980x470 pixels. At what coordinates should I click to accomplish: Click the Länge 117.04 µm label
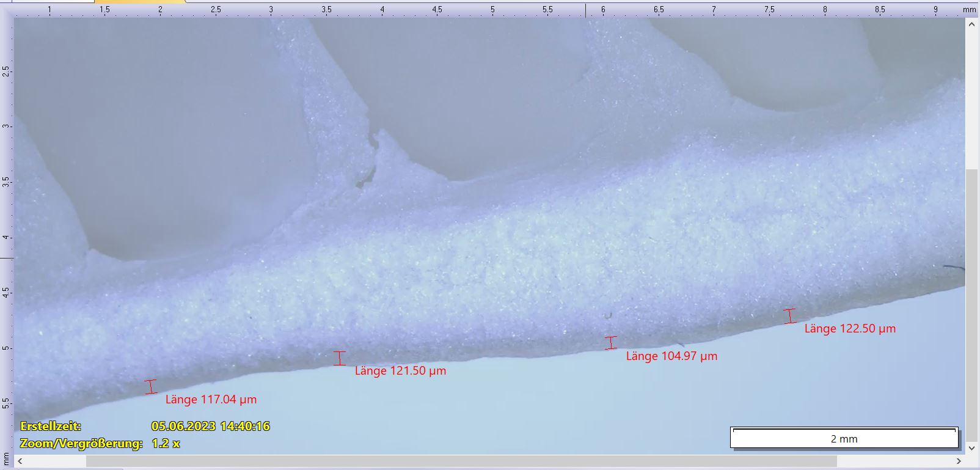point(211,400)
